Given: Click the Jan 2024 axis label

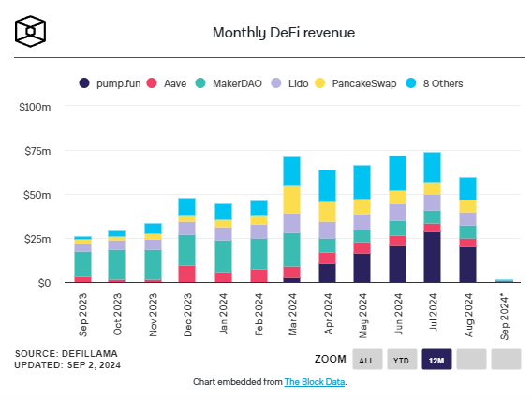Looking at the screenshot, I should 223,314.
